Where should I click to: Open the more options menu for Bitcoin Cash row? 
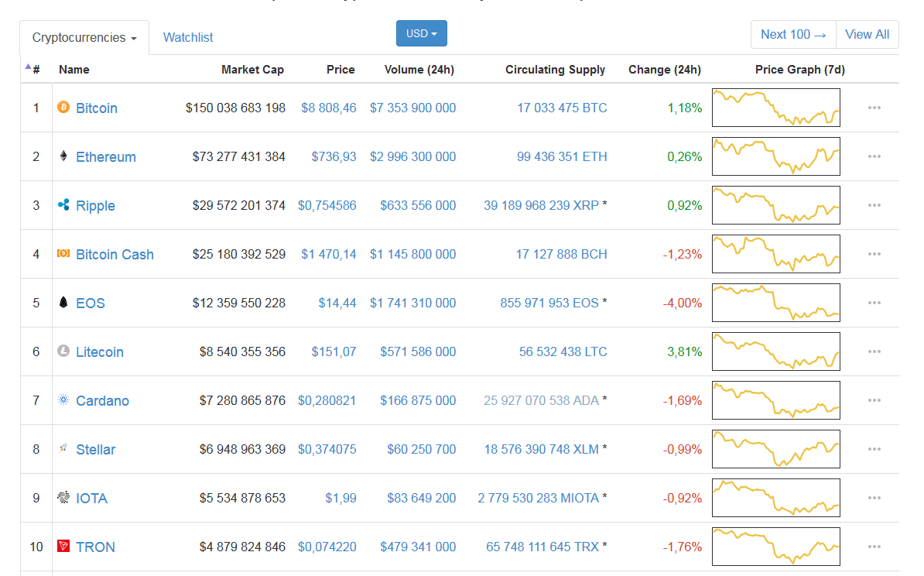point(874,254)
